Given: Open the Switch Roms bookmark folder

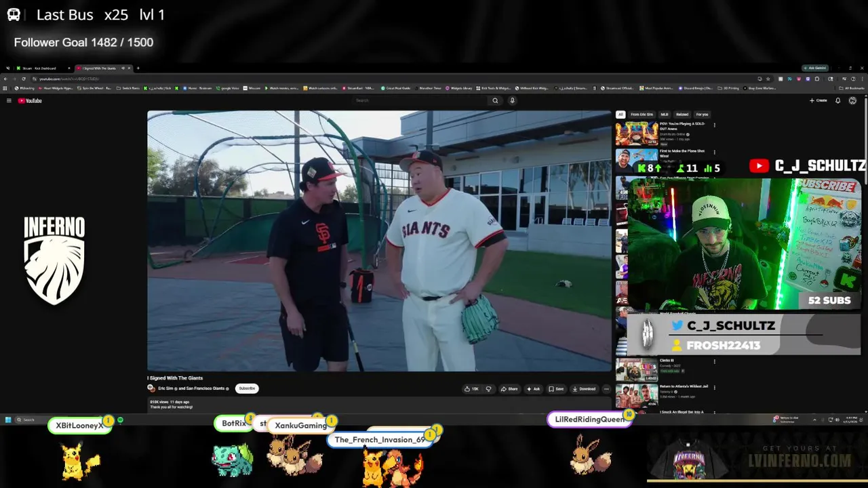Looking at the screenshot, I should pyautogui.click(x=128, y=88).
